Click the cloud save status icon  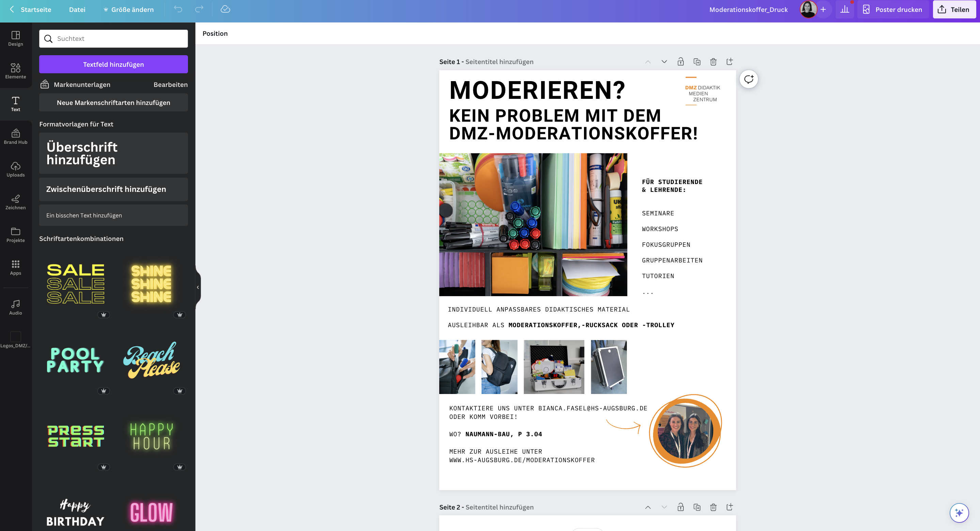pyautogui.click(x=225, y=9)
